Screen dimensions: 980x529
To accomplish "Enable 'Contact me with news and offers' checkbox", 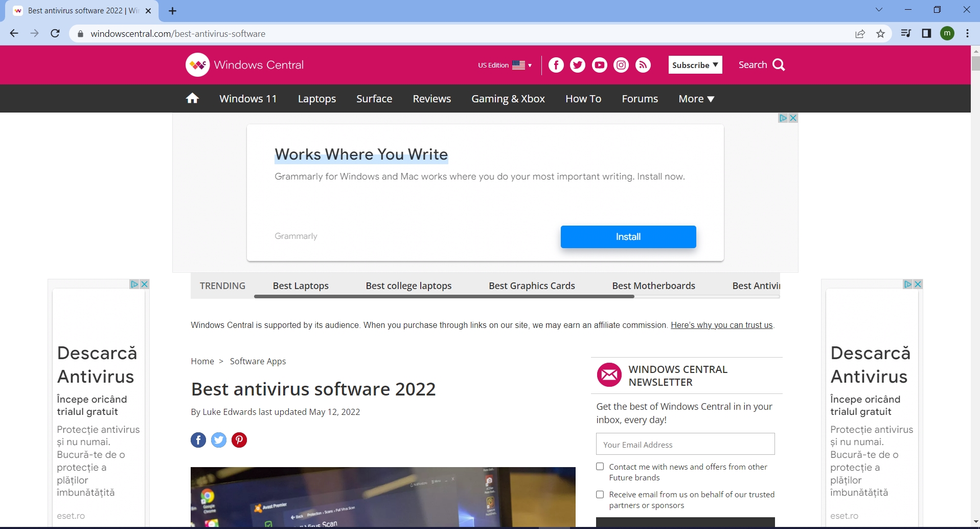I will pyautogui.click(x=599, y=466).
